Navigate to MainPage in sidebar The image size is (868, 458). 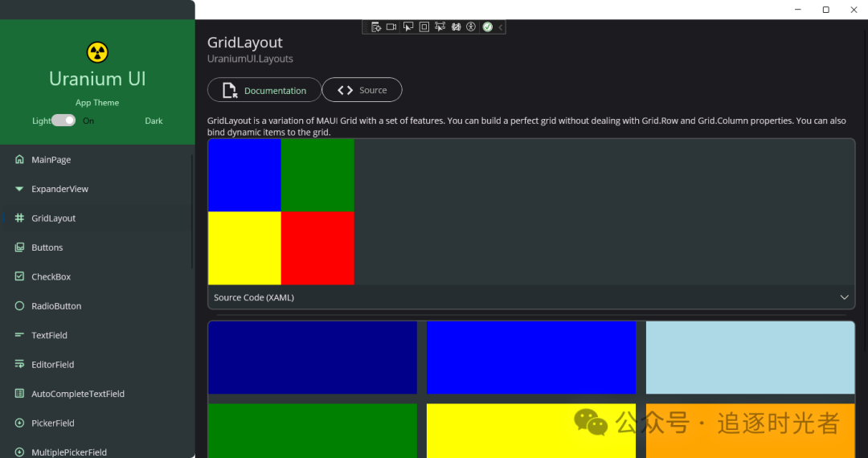(97, 159)
